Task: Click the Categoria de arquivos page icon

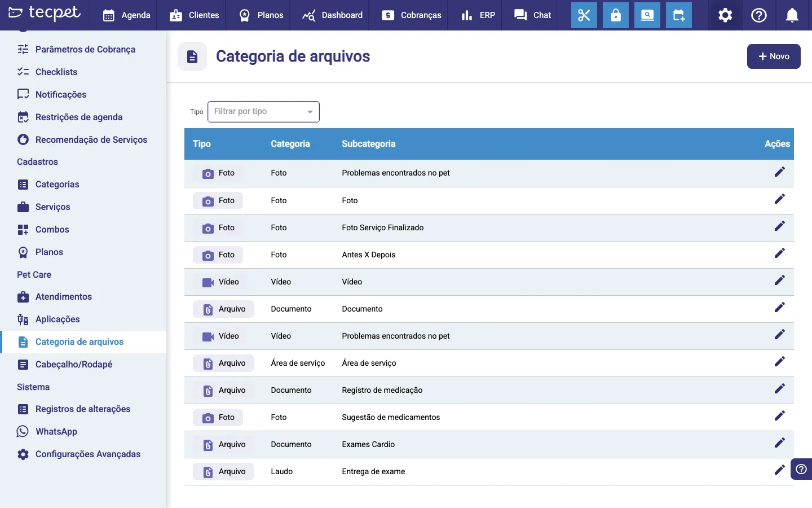Action: click(192, 56)
